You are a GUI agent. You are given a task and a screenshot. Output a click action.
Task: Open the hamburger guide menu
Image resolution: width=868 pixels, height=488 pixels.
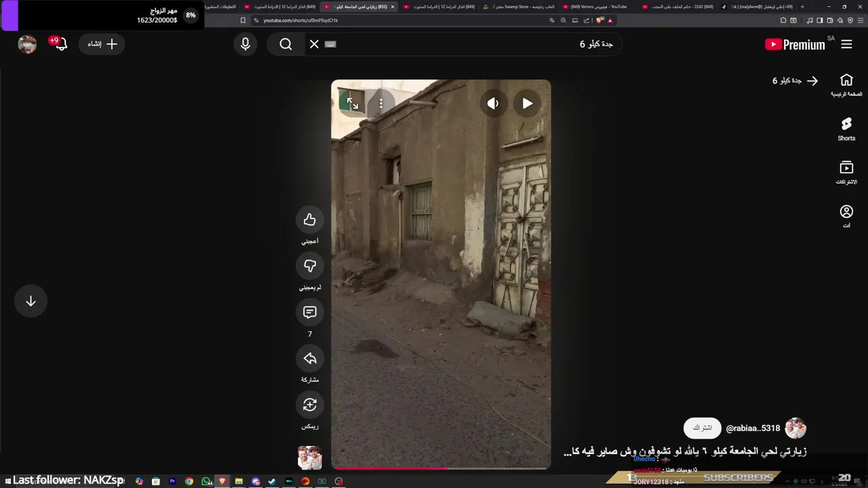pyautogui.click(x=846, y=44)
